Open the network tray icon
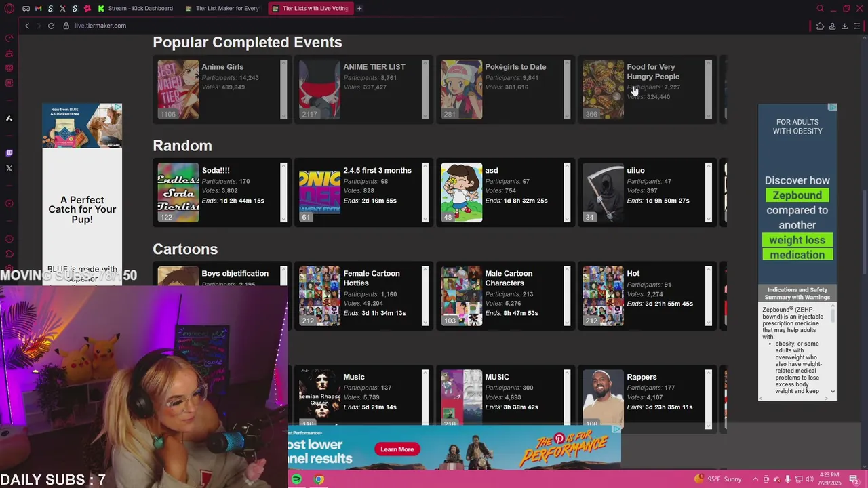Viewport: 868px width, 488px height. pyautogui.click(x=798, y=479)
